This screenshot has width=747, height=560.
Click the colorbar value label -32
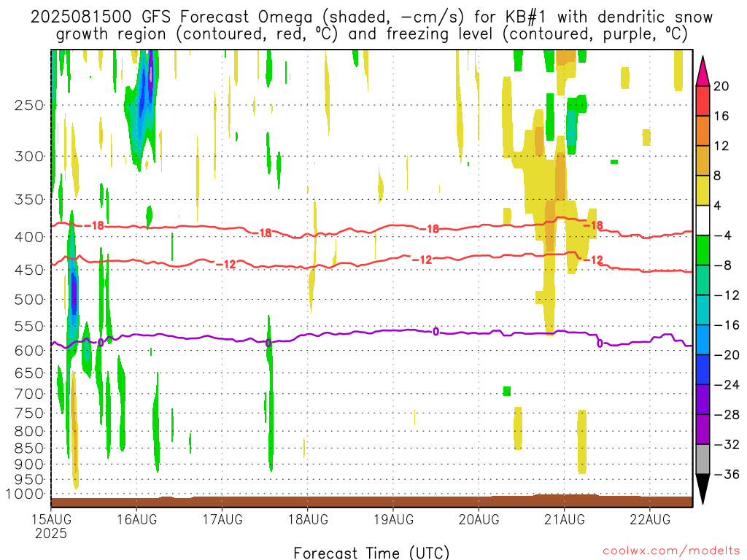coord(727,444)
